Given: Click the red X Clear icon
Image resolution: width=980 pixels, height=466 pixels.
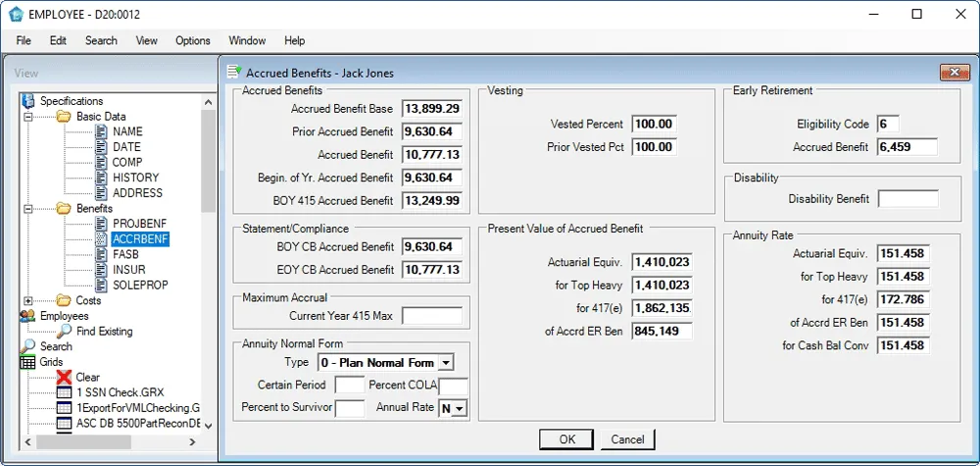Looking at the screenshot, I should tap(64, 377).
